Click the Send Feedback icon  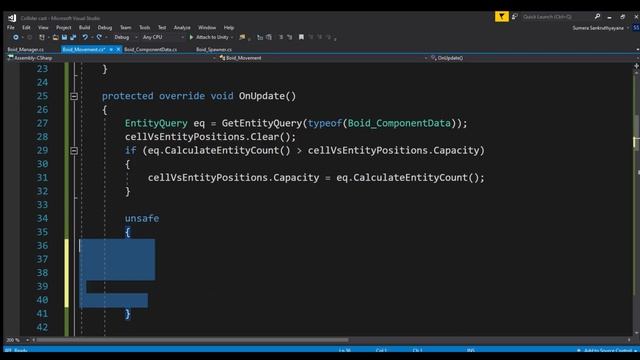[515, 16]
